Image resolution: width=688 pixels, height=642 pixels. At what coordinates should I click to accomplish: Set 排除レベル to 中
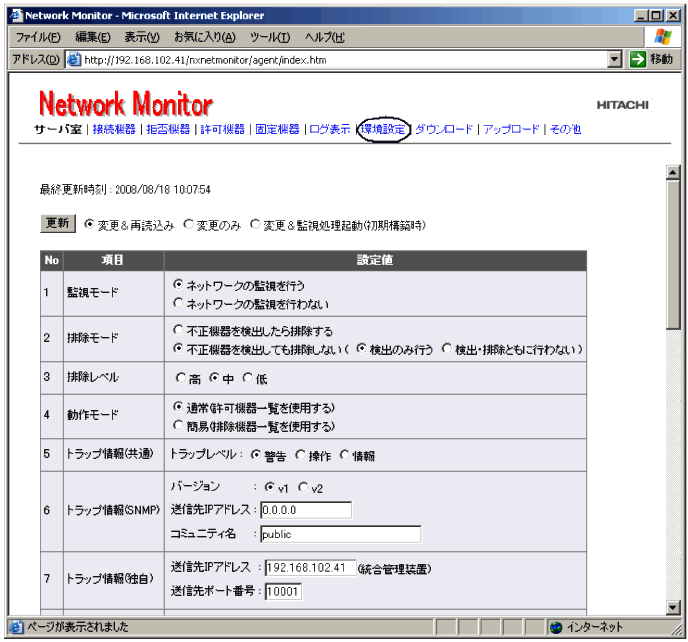click(214, 377)
